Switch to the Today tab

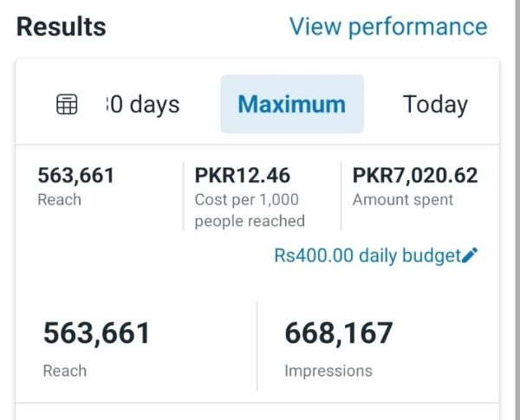(x=435, y=105)
